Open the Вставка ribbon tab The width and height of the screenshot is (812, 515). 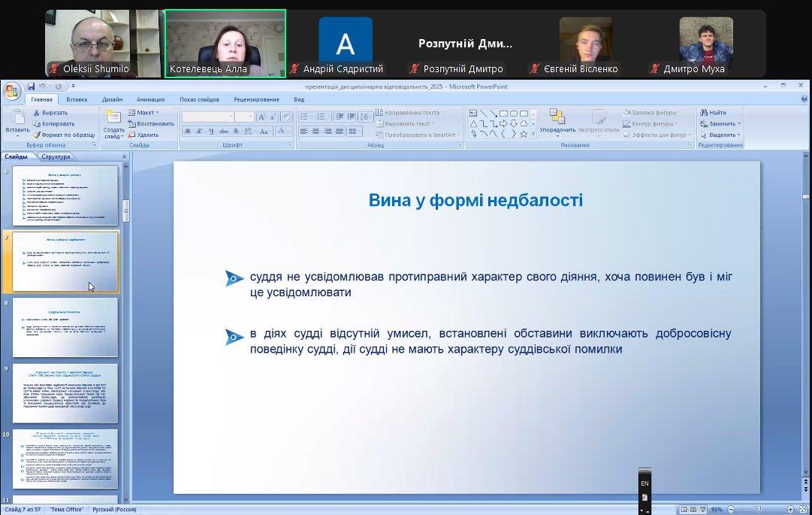pyautogui.click(x=77, y=99)
